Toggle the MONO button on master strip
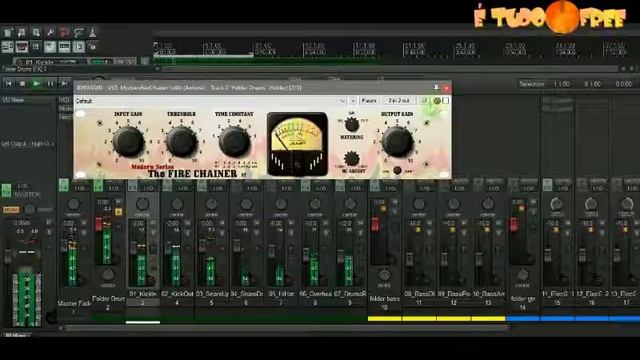The image size is (640, 360). [11, 210]
